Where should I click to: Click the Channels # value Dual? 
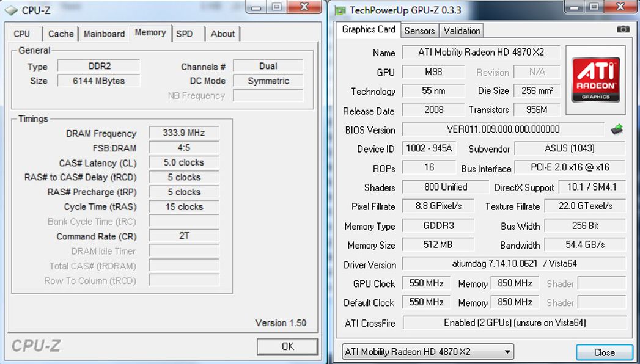point(268,66)
